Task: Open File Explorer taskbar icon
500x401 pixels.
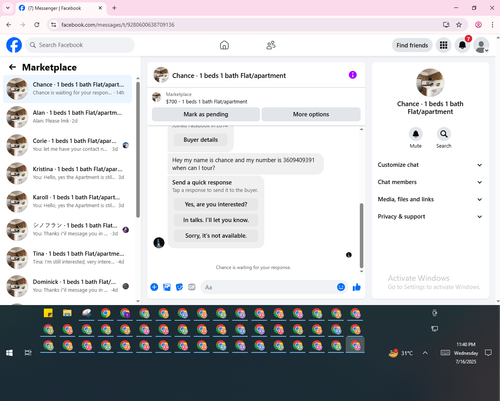Action: [67, 313]
